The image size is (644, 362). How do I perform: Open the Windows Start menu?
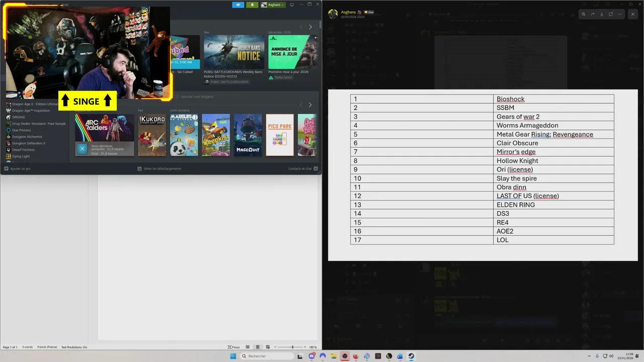[233, 356]
